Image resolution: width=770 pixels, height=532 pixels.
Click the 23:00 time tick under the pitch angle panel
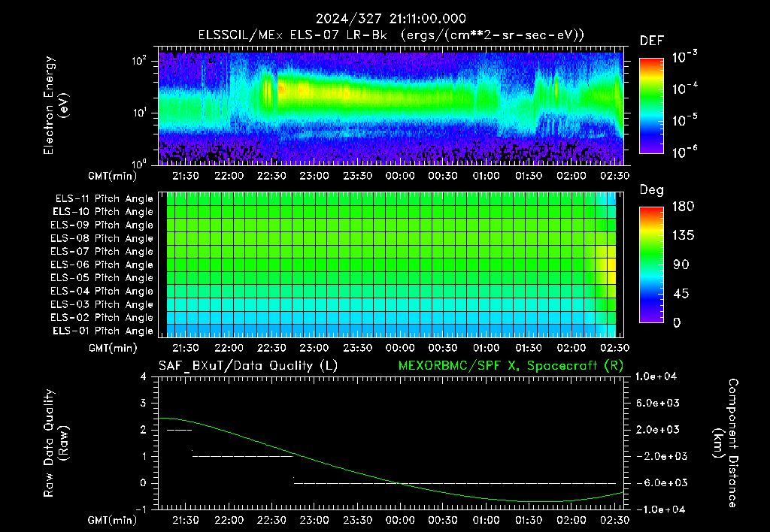[x=314, y=348]
